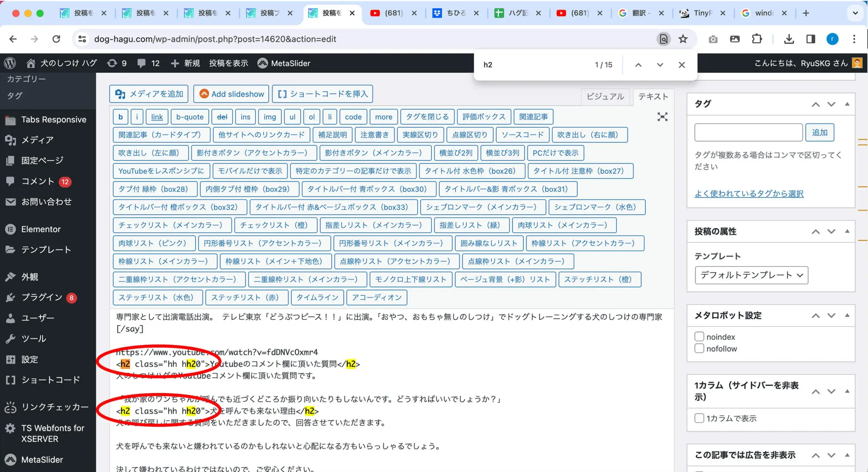
Task: Insert bold with the b quicktag
Action: [120, 117]
